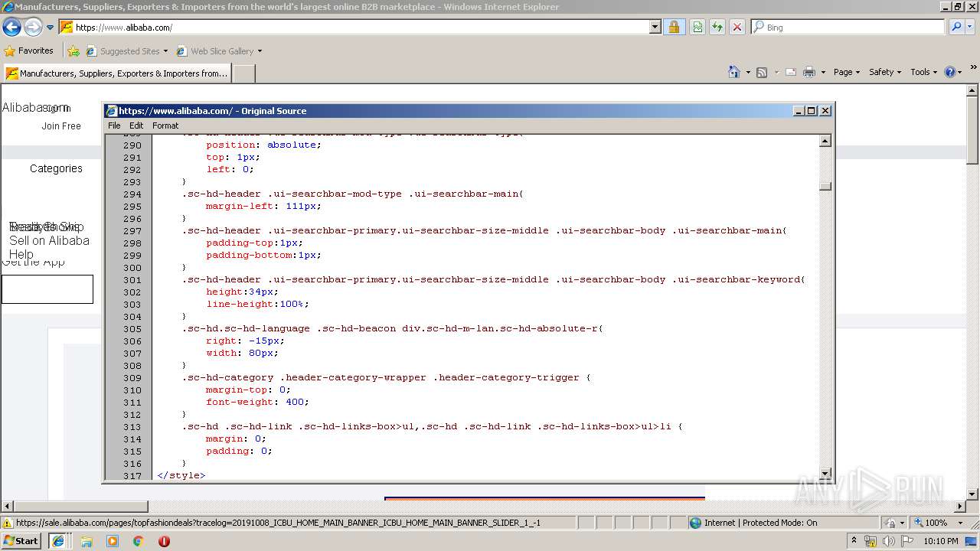980x551 pixels.
Task: Click the Action Center flag tray icon
Action: [x=906, y=541]
